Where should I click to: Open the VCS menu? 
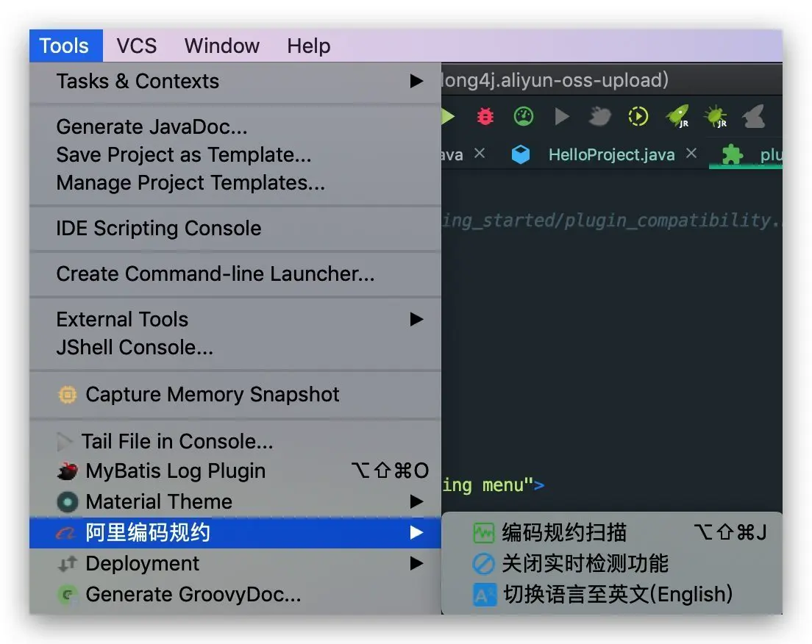[136, 46]
